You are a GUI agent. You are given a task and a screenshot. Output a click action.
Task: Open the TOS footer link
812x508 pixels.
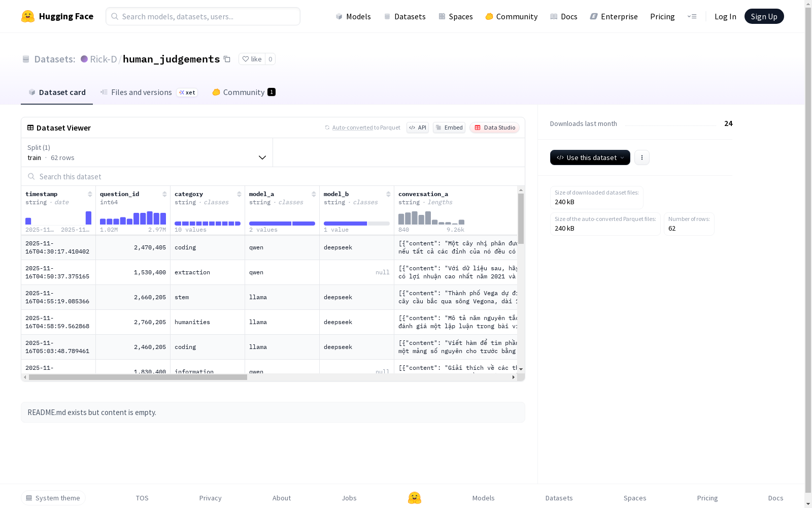pos(142,498)
